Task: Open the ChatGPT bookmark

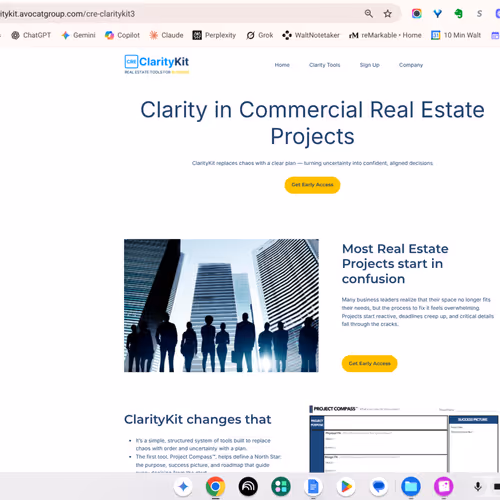Action: [x=31, y=35]
